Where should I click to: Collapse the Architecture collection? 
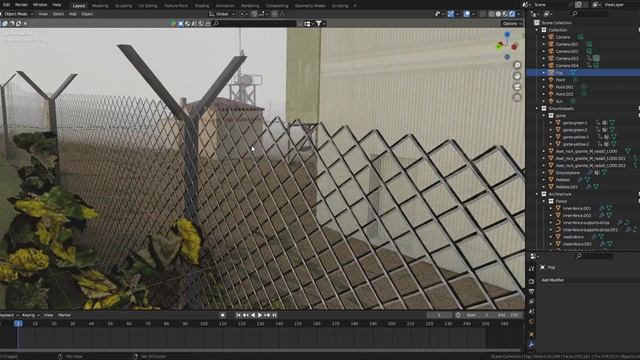537,194
